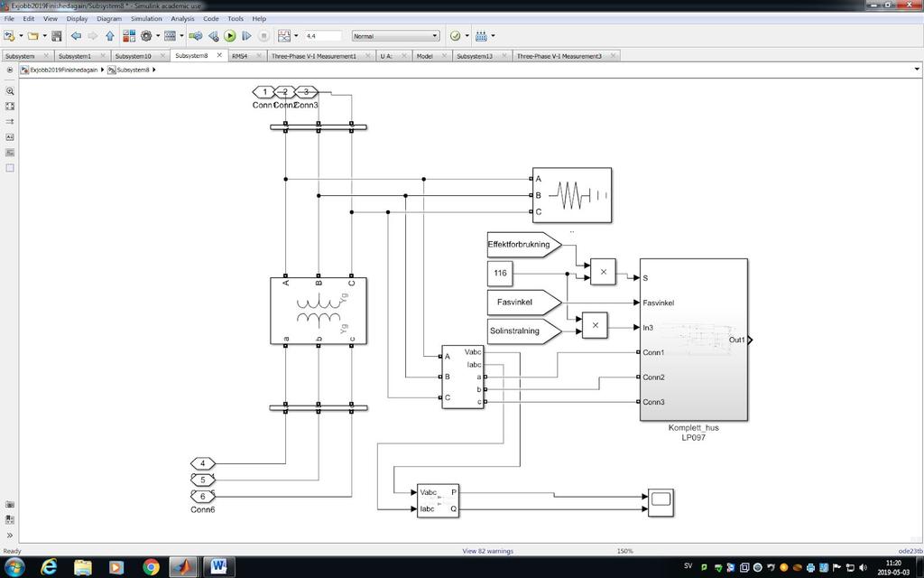Click the Save model floppy icon
The width and height of the screenshot is (924, 578).
tap(57, 36)
